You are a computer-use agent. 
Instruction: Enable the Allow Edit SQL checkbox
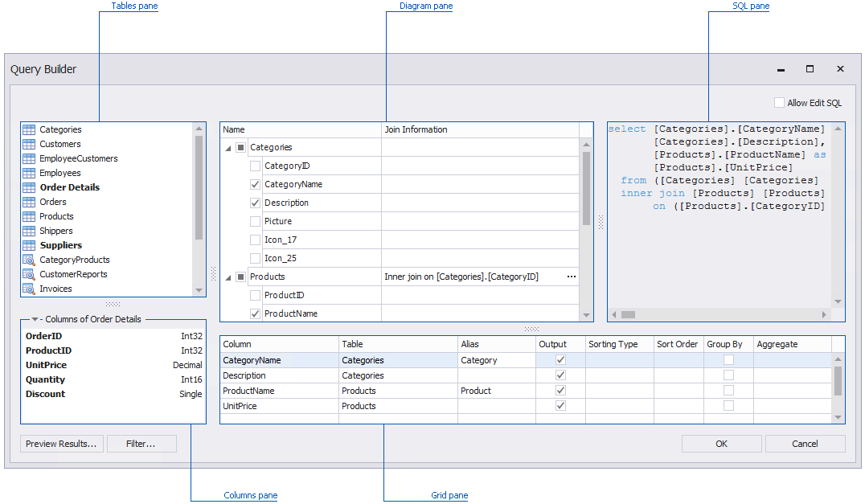tap(779, 103)
